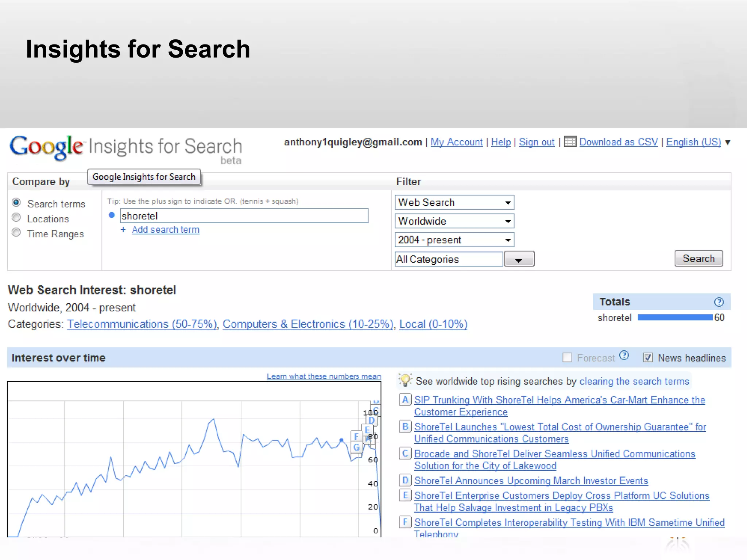This screenshot has width=747, height=560.
Task: Click news headline marker B
Action: click(405, 426)
